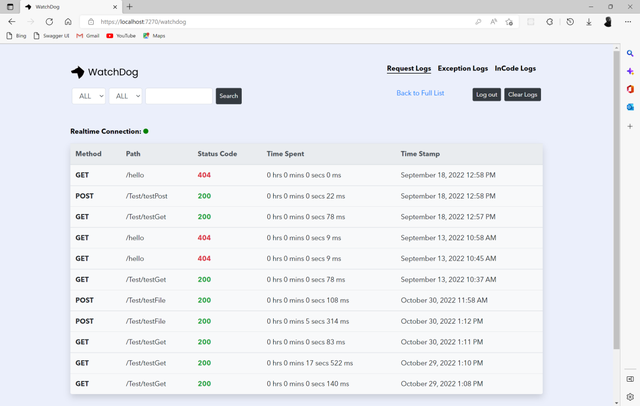640x406 pixels.
Task: Click the Log out button
Action: click(x=486, y=94)
